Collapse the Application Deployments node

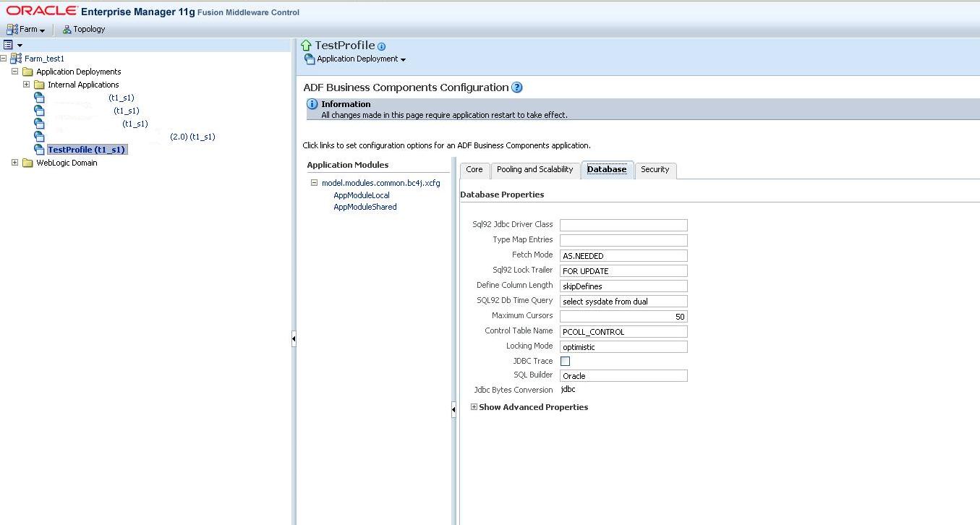[x=15, y=72]
